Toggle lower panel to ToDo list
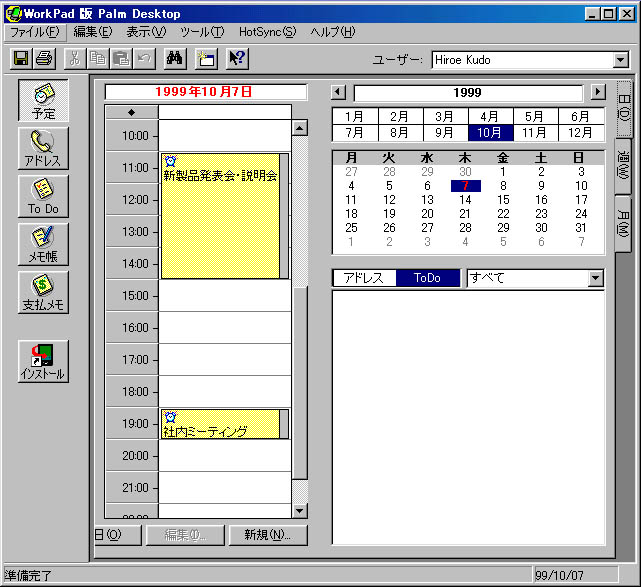 [x=427, y=278]
